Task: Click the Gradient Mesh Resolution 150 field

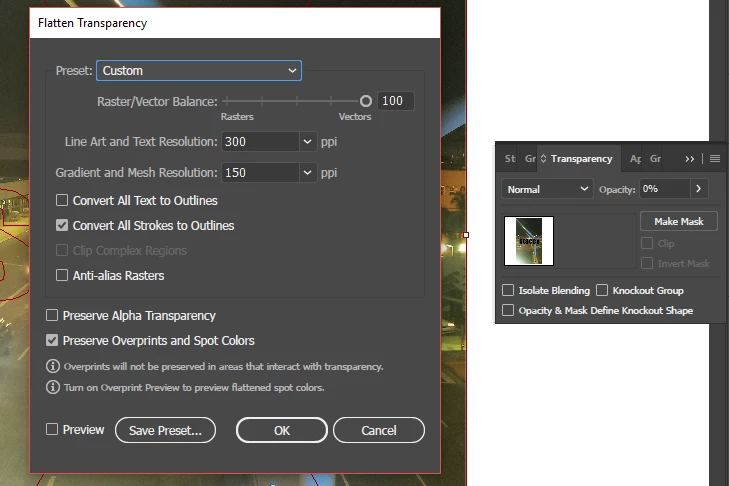Action: point(260,173)
